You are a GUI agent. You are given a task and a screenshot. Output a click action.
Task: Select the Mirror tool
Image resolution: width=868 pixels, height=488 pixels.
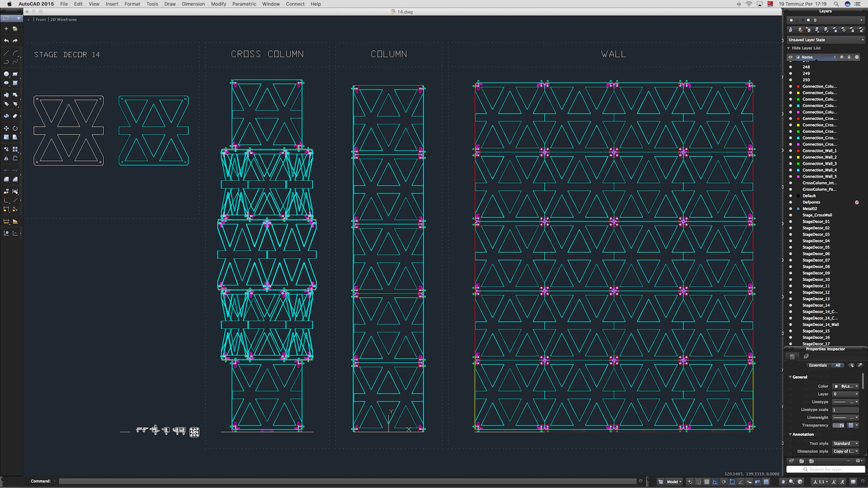coord(6,158)
